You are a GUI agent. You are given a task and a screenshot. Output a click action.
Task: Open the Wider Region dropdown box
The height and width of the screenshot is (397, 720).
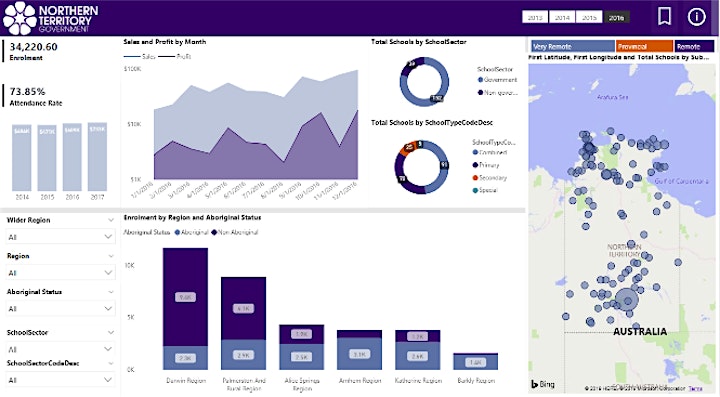(60, 237)
